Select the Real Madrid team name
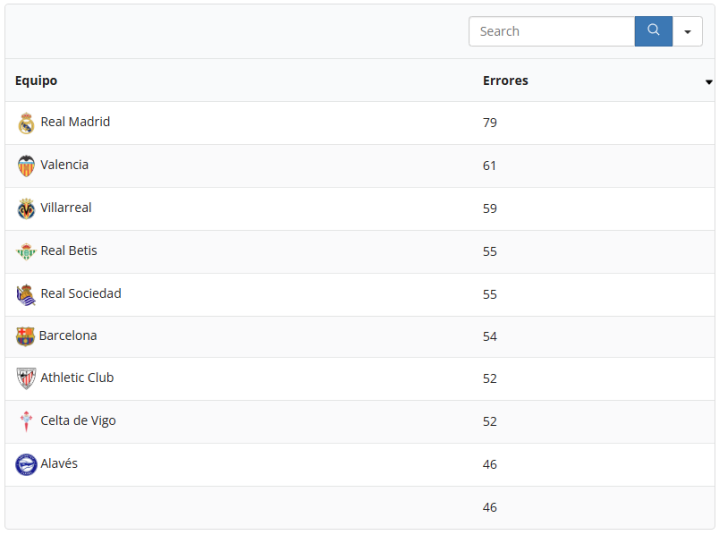 [75, 122]
